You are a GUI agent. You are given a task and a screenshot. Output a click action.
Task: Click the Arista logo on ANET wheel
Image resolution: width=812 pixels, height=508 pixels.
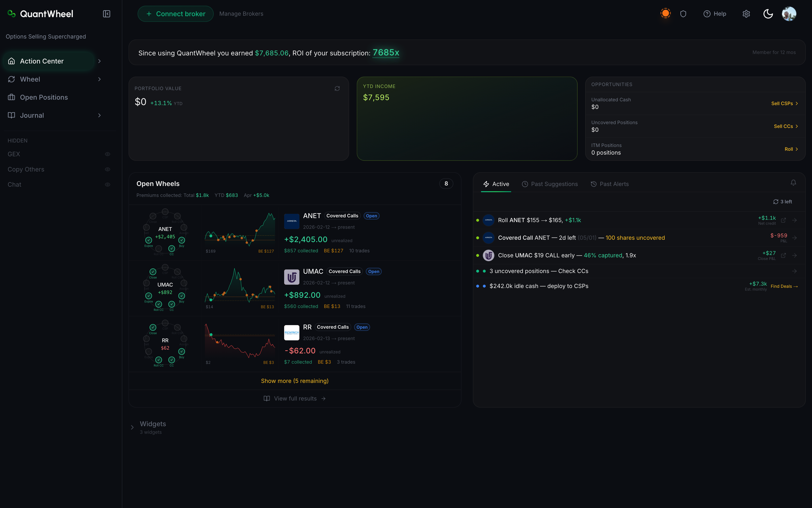click(291, 221)
